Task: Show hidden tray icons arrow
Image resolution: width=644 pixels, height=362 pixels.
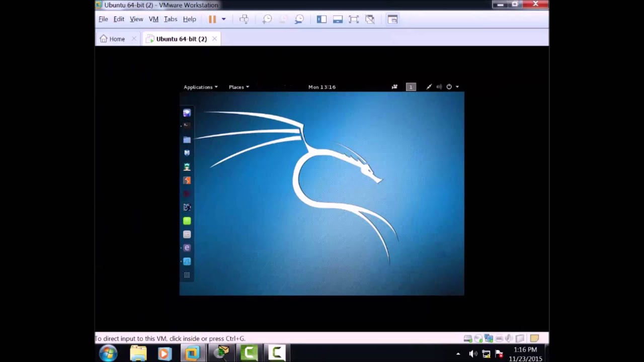Action: (x=458, y=354)
